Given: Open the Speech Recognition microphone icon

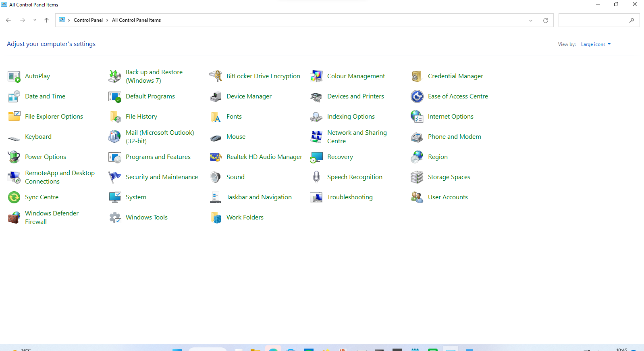Looking at the screenshot, I should pos(316,177).
